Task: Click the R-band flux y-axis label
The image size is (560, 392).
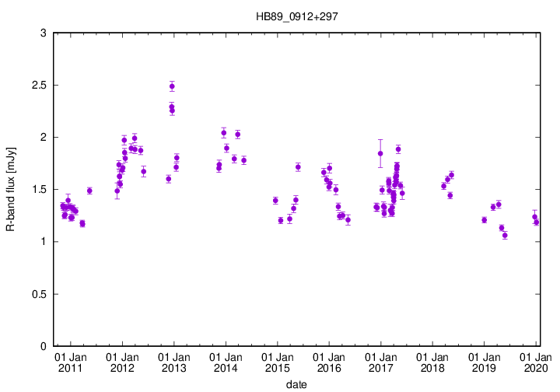Action: [x=11, y=189]
